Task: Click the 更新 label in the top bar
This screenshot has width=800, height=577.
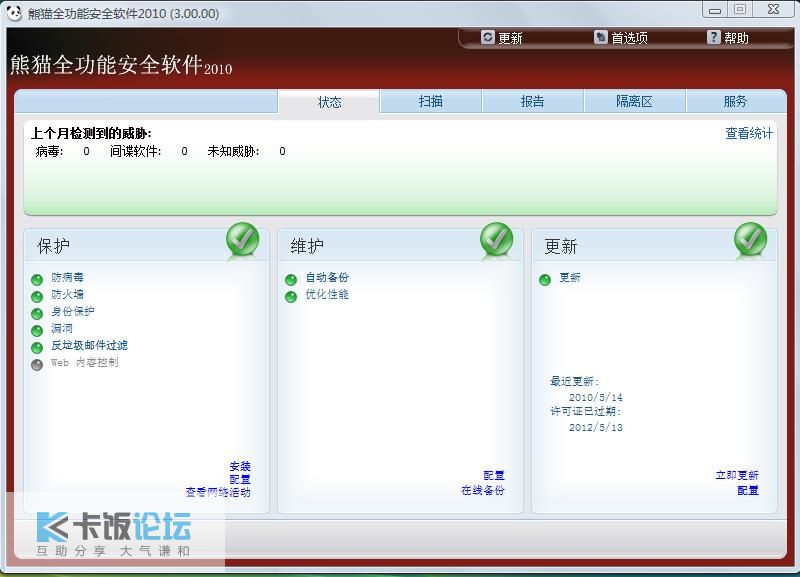Action: coord(510,38)
